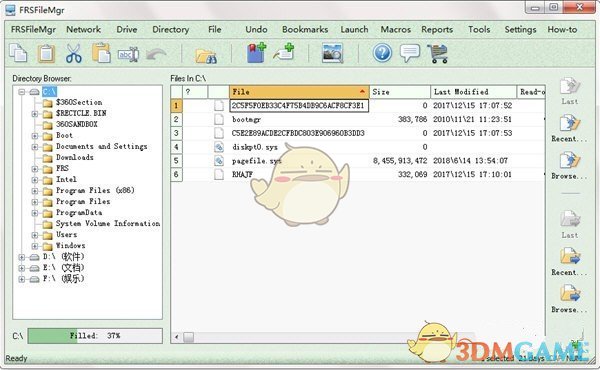Open the Bookmarks menu
Viewport: 600px width, 370px height.
[305, 29]
